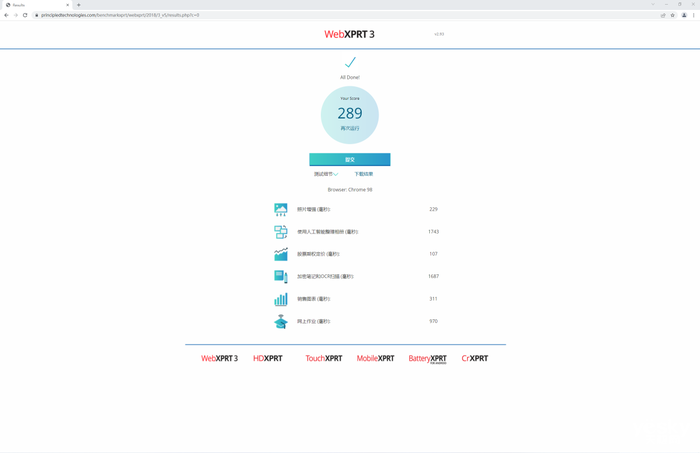Open the Chrome profile avatar
Image resolution: width=700 pixels, height=453 pixels.
tap(684, 15)
